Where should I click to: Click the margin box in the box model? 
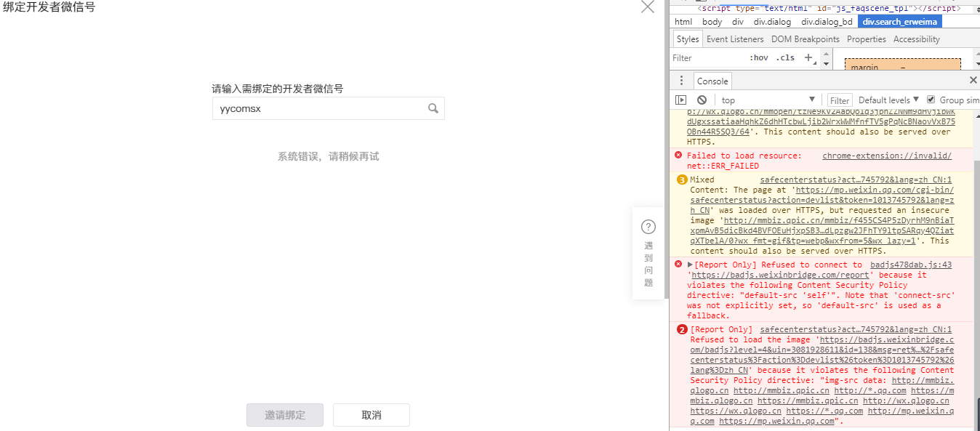(x=902, y=65)
